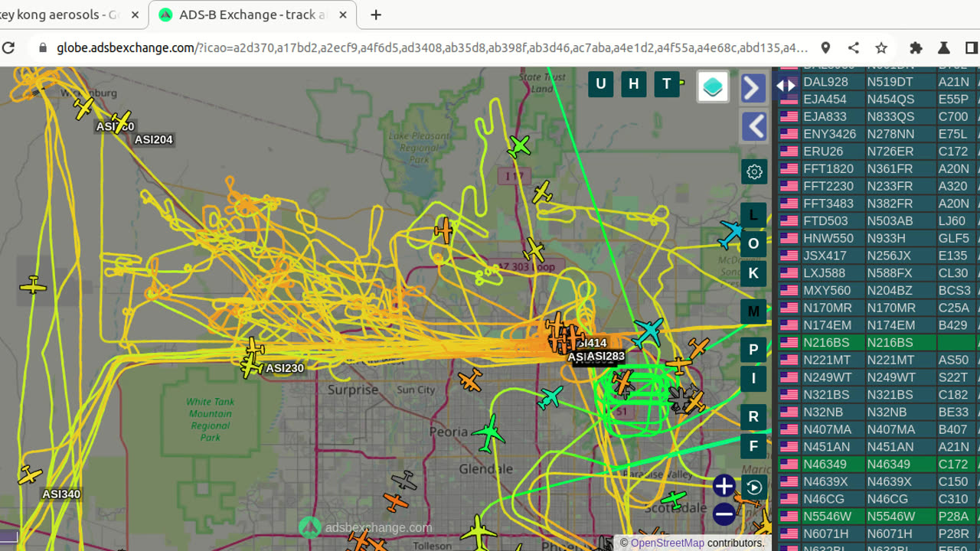Toggle the I map option

753,378
